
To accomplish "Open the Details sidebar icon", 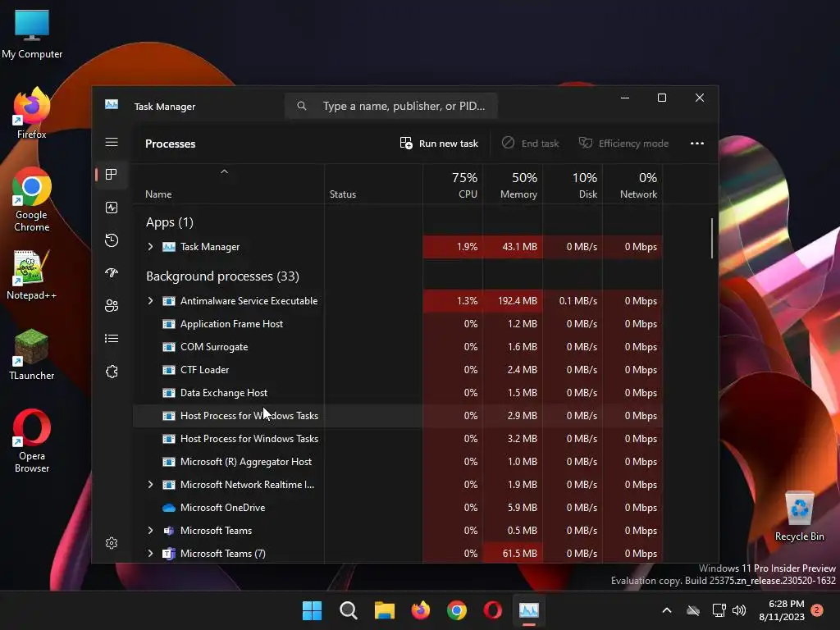I will click(x=112, y=339).
